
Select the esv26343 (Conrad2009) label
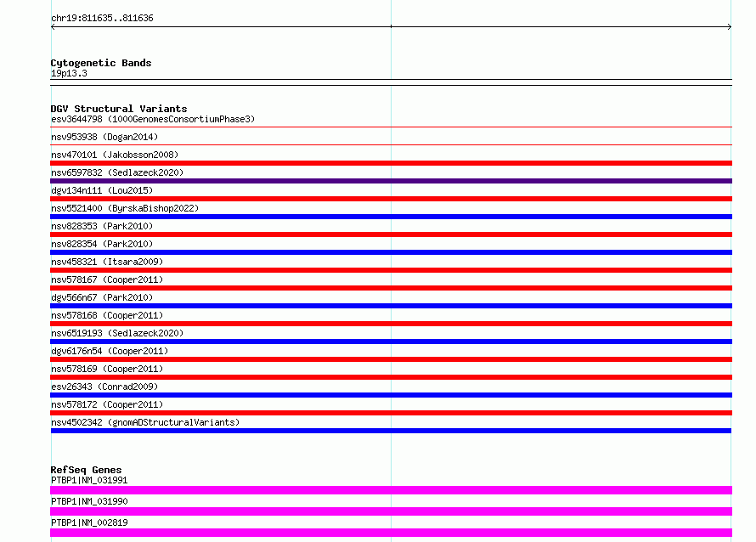pos(104,387)
